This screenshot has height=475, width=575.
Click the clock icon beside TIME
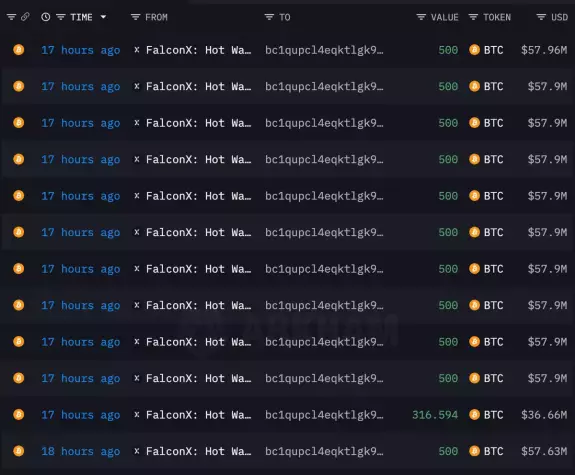pos(45,17)
